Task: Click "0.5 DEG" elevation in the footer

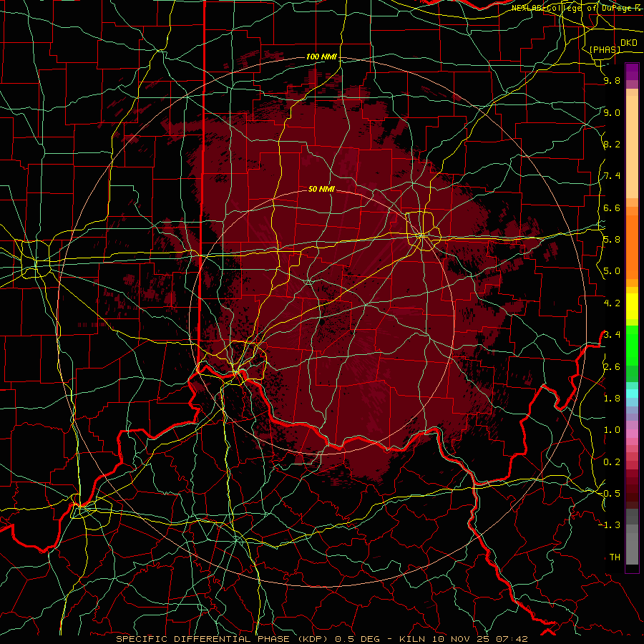Action: click(356, 639)
